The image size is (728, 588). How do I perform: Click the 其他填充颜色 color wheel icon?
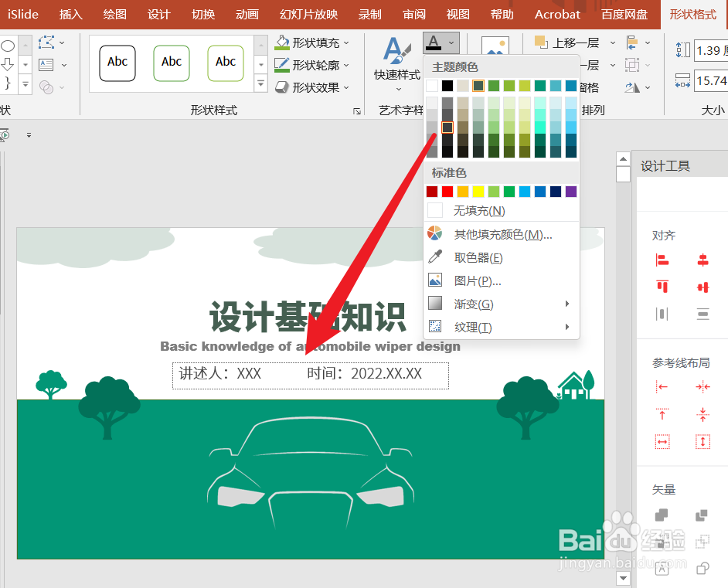[434, 233]
